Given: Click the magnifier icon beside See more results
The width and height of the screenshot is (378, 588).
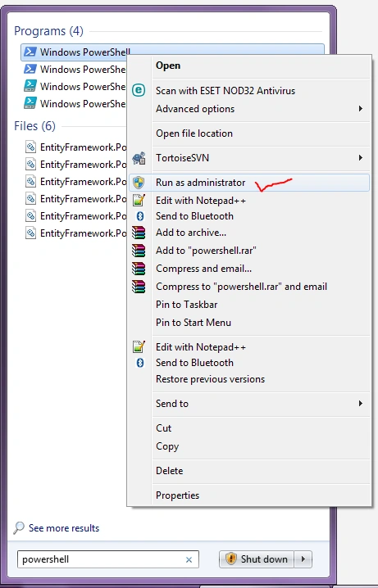Looking at the screenshot, I should 19,528.
